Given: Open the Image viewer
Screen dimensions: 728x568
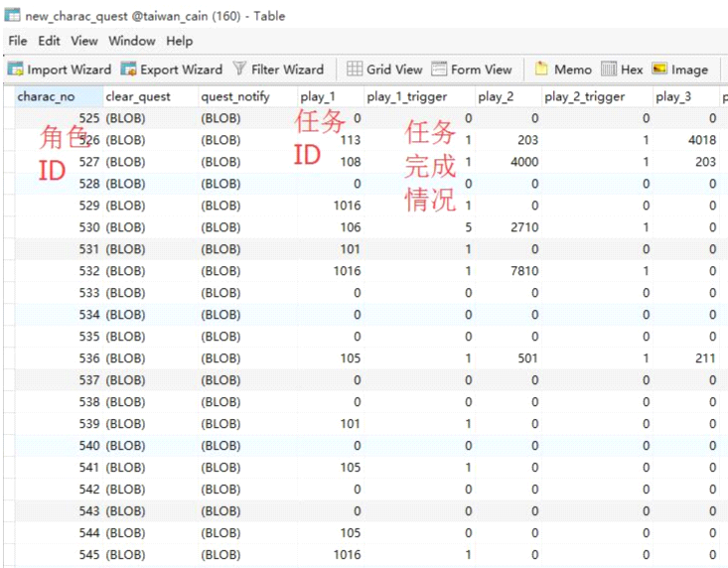Looking at the screenshot, I should (x=680, y=70).
